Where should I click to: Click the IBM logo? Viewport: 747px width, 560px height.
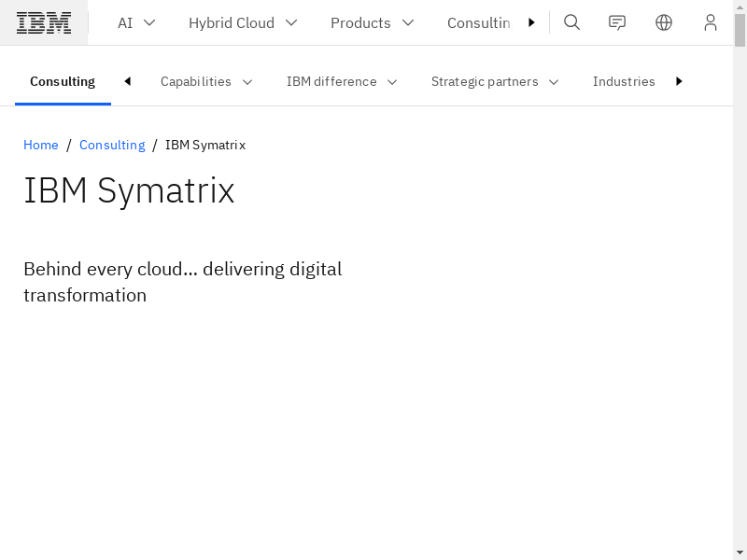click(x=44, y=22)
